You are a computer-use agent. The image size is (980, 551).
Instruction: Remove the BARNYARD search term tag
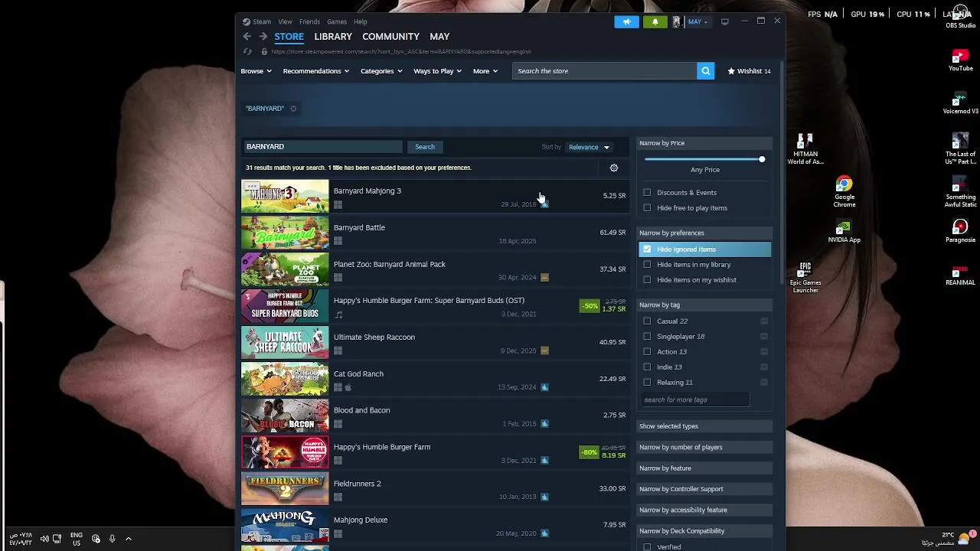click(293, 109)
